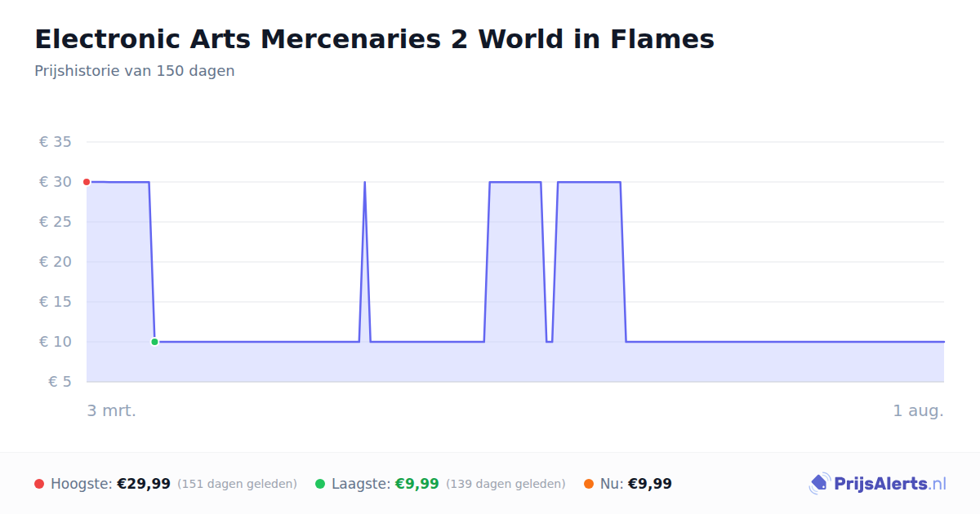Click the 139 dagen geleden text
This screenshot has width=980, height=514.
[x=506, y=484]
